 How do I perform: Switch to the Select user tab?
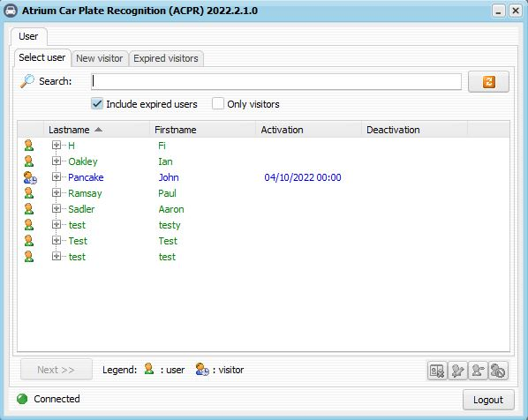click(x=42, y=57)
